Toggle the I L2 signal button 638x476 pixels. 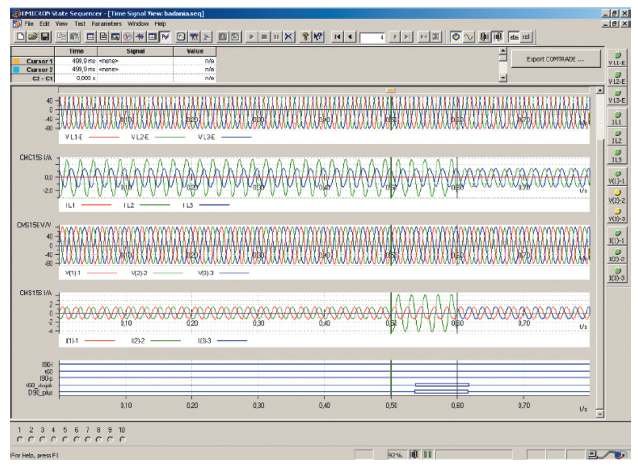[617, 137]
